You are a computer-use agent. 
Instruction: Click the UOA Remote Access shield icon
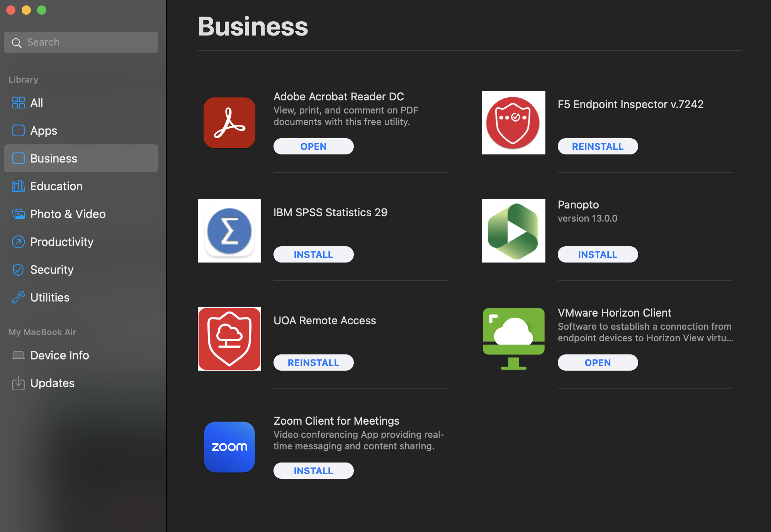[229, 338]
